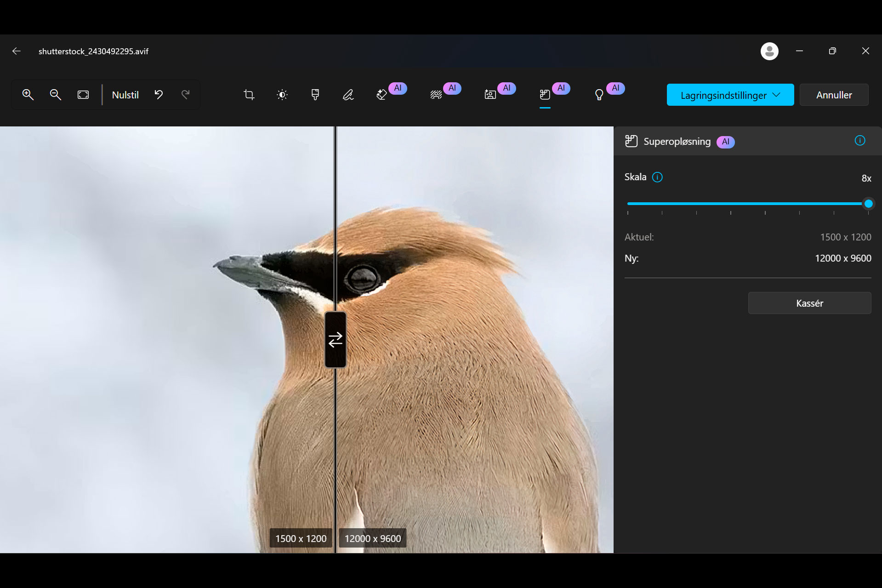Click the before/after comparison divider handle
Image resolution: width=882 pixels, height=588 pixels.
point(336,340)
